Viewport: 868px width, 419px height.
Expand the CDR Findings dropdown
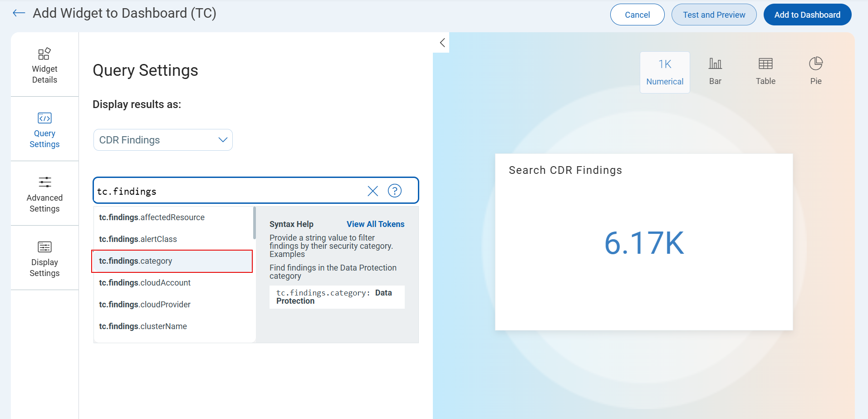(163, 140)
